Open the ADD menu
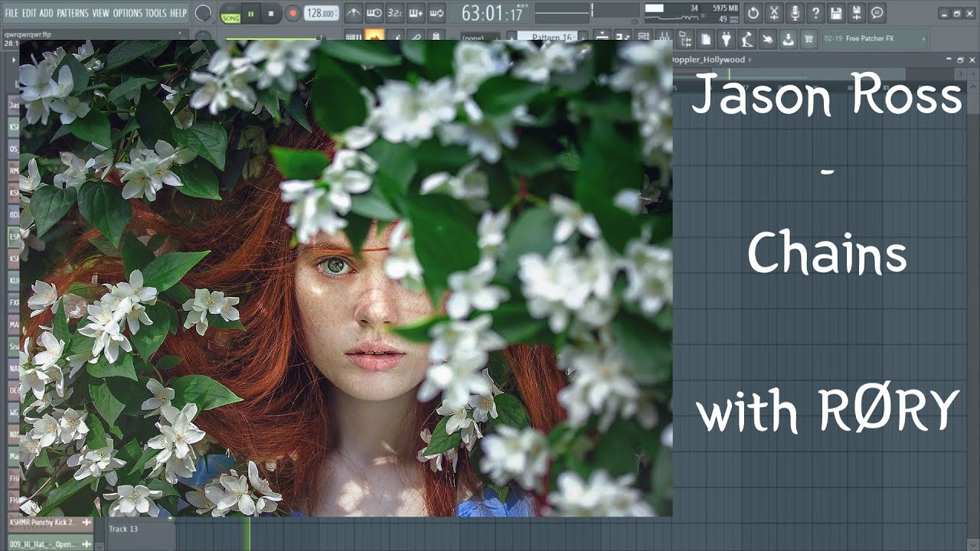 47,13
